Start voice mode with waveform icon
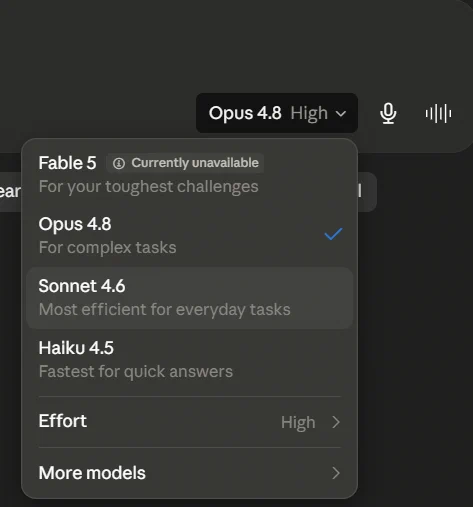The width and height of the screenshot is (473, 507). click(x=438, y=114)
